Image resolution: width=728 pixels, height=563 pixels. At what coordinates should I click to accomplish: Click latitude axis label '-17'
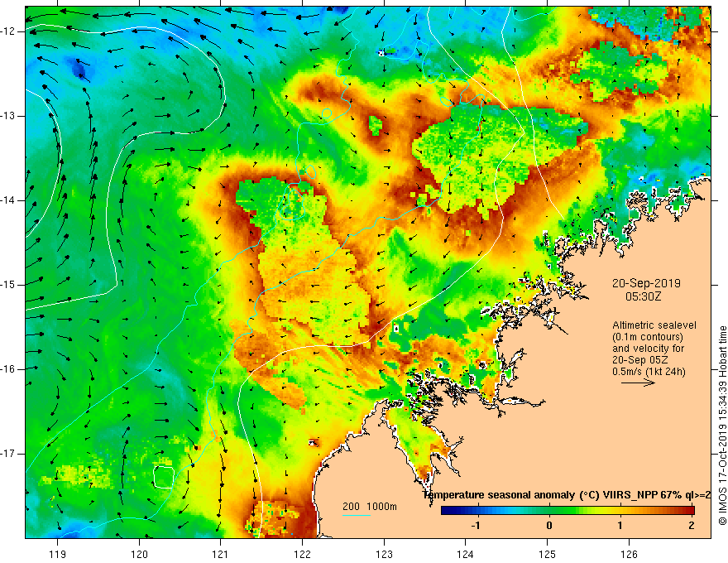[x=9, y=454]
